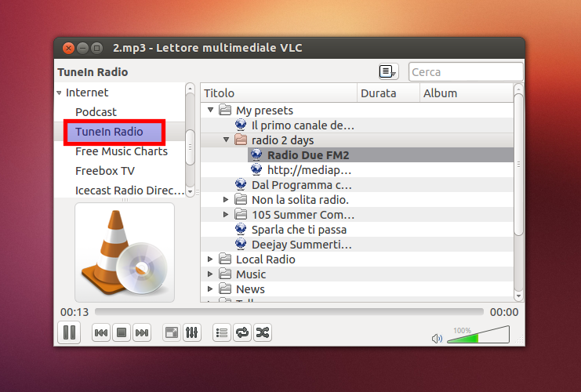Viewport: 581px width, 392px height.
Task: Select Icecast Radio Directory source
Action: coord(129,191)
